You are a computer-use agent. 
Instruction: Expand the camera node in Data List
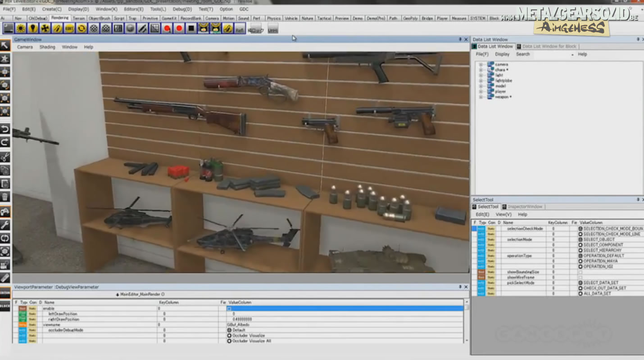tap(481, 64)
